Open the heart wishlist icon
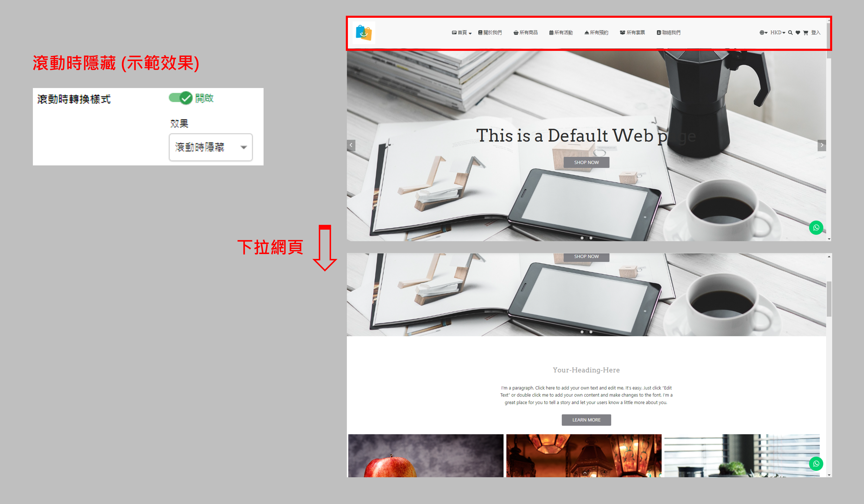 797,32
